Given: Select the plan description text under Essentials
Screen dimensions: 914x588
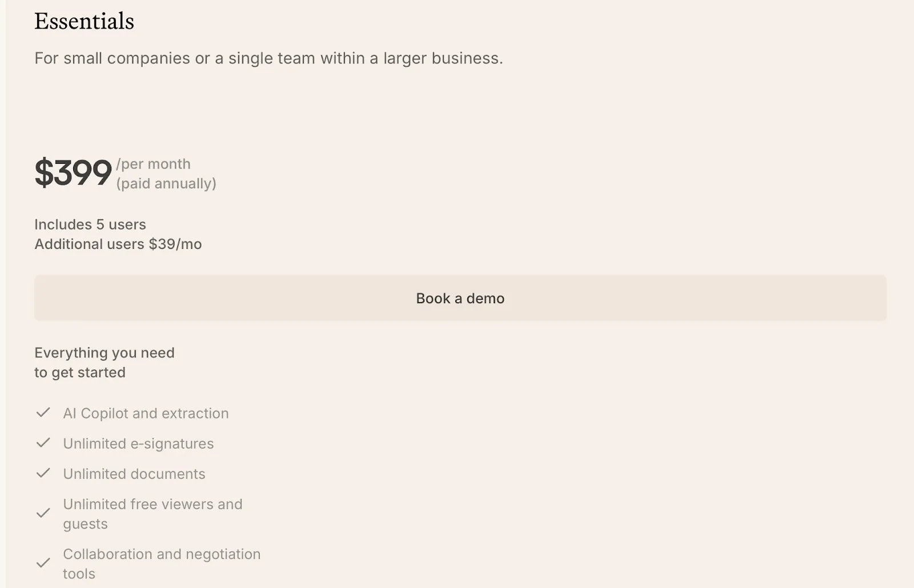Looking at the screenshot, I should [x=269, y=58].
